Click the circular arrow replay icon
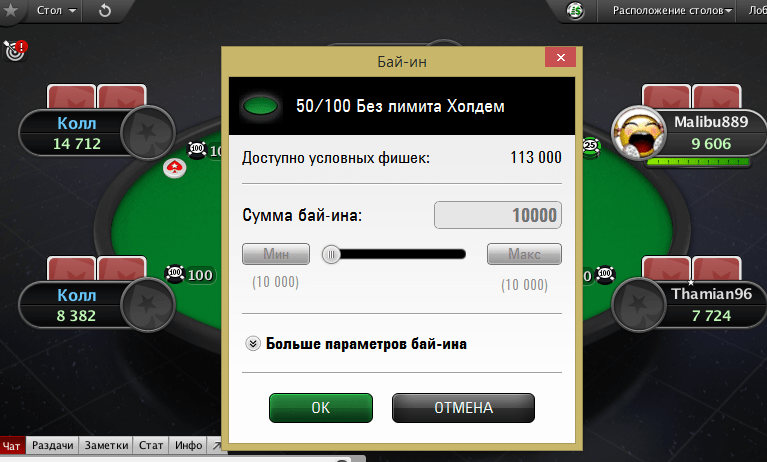The image size is (767, 462). 105,10
